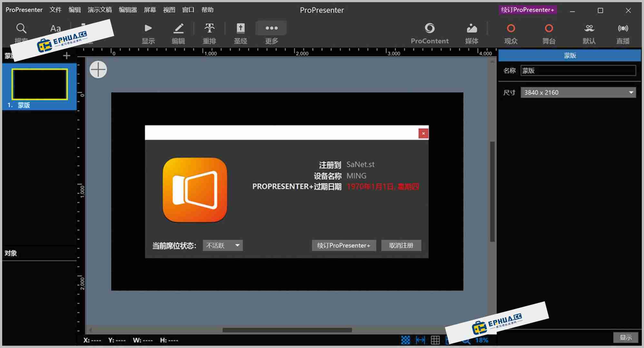Add a new mask with the plus icon

(x=67, y=56)
